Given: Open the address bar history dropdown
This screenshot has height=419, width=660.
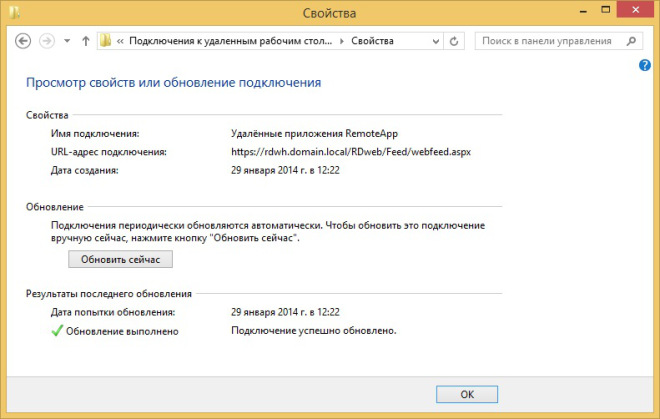Looking at the screenshot, I should (x=436, y=42).
